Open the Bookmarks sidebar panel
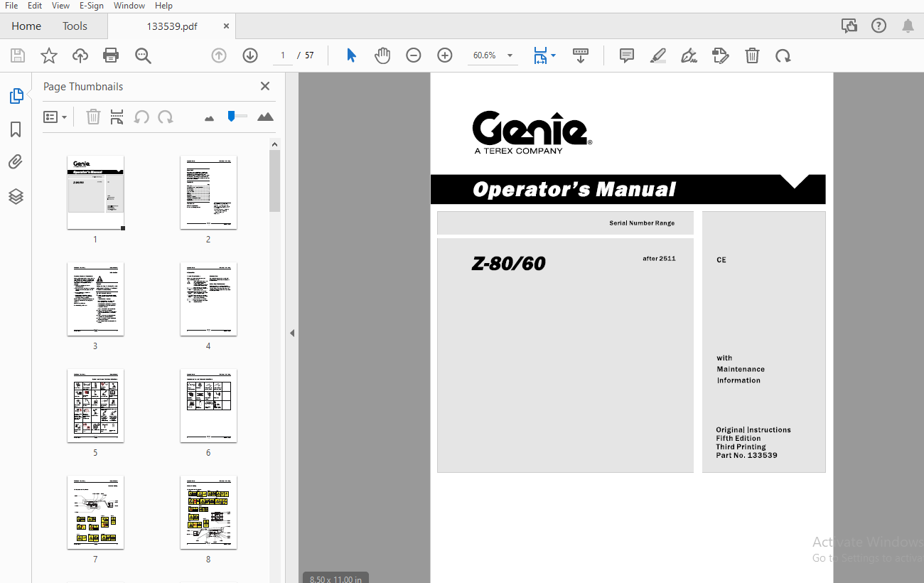 pos(16,129)
